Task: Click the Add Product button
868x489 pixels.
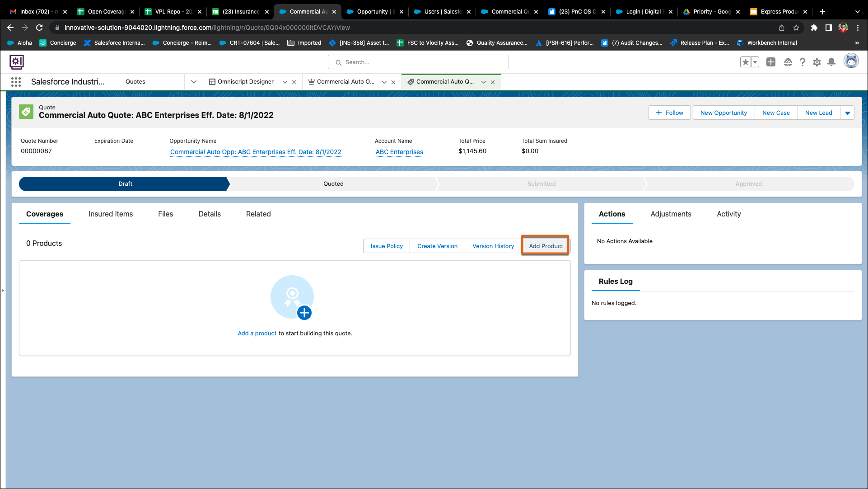Action: click(x=546, y=246)
